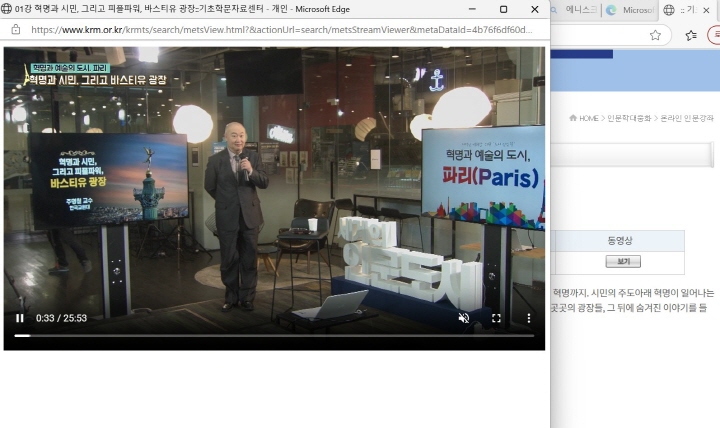
Task: Click the red circular icon in background Edge toolbar
Action: [714, 35]
